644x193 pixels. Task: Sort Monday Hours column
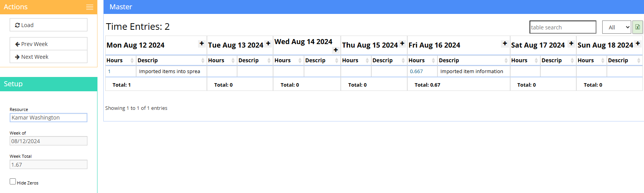pos(120,60)
